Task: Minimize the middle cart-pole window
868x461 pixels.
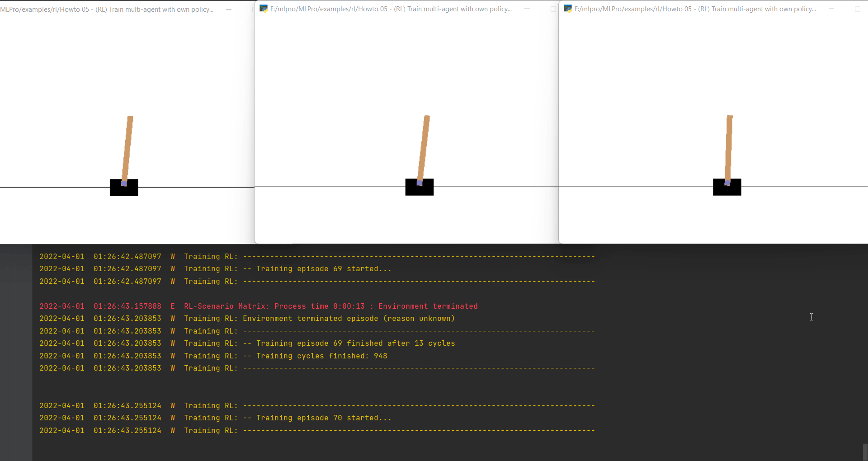Action: tap(527, 9)
